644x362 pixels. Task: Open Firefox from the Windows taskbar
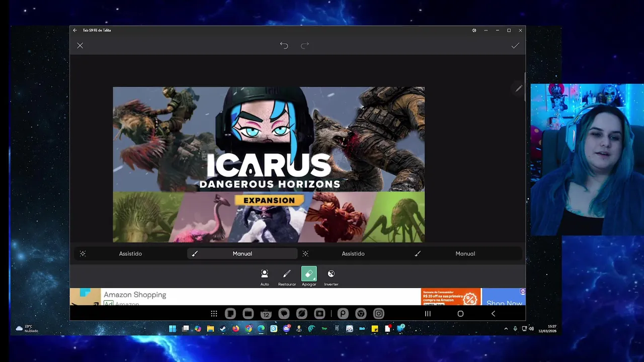[235, 329]
